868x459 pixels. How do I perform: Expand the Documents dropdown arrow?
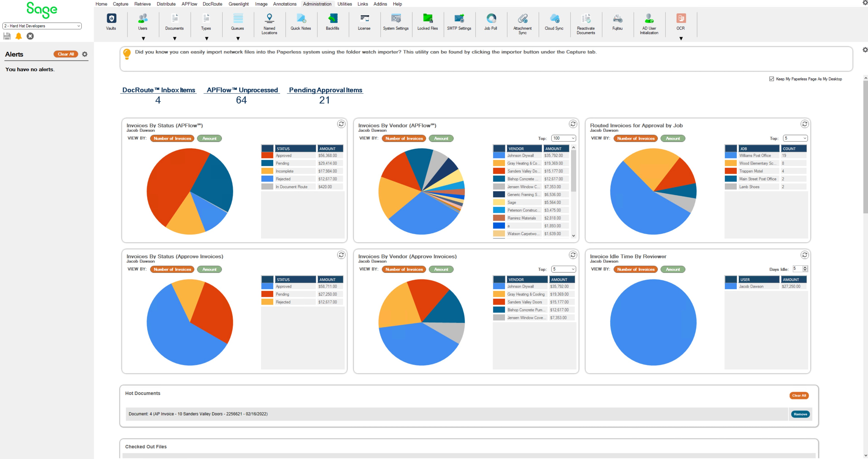coord(174,38)
